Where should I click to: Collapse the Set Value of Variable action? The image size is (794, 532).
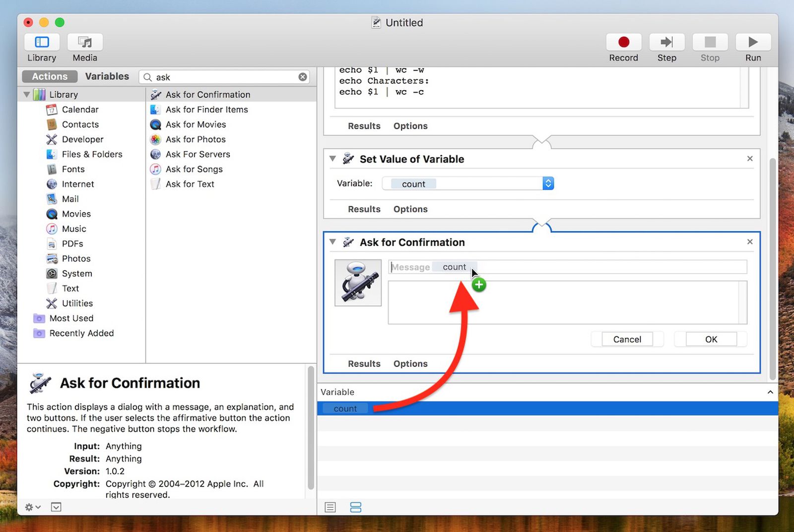tap(332, 159)
